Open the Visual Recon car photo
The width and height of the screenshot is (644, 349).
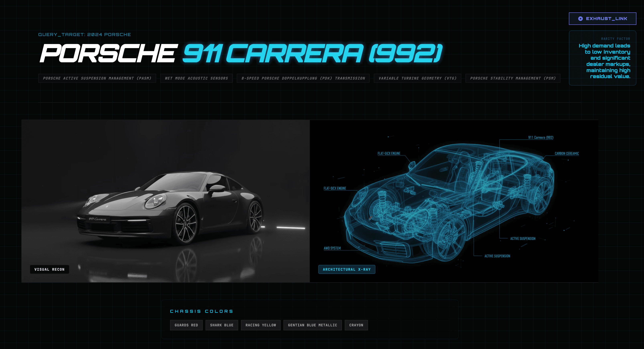(165, 201)
